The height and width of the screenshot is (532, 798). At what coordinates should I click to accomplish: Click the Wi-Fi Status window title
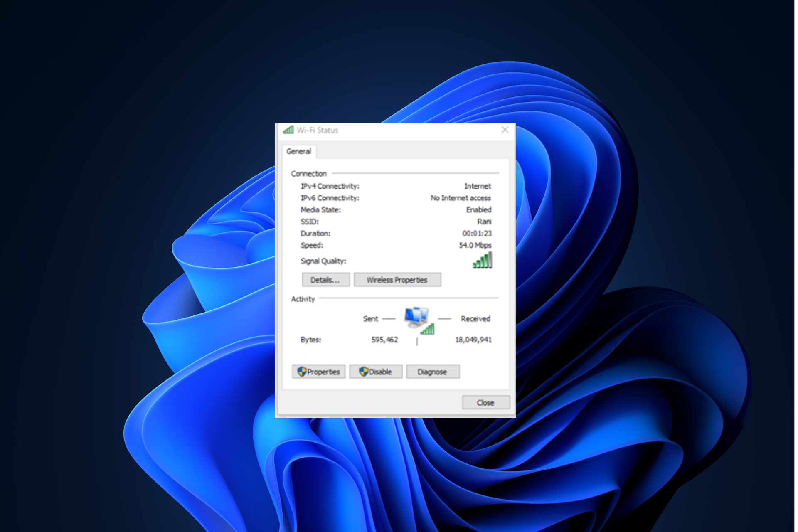(318, 130)
